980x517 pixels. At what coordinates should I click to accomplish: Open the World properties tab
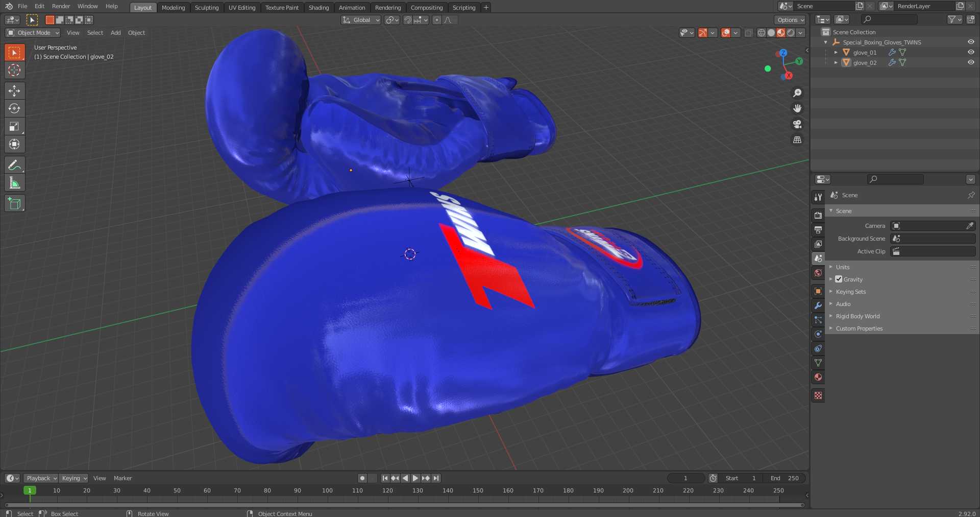pyautogui.click(x=818, y=273)
